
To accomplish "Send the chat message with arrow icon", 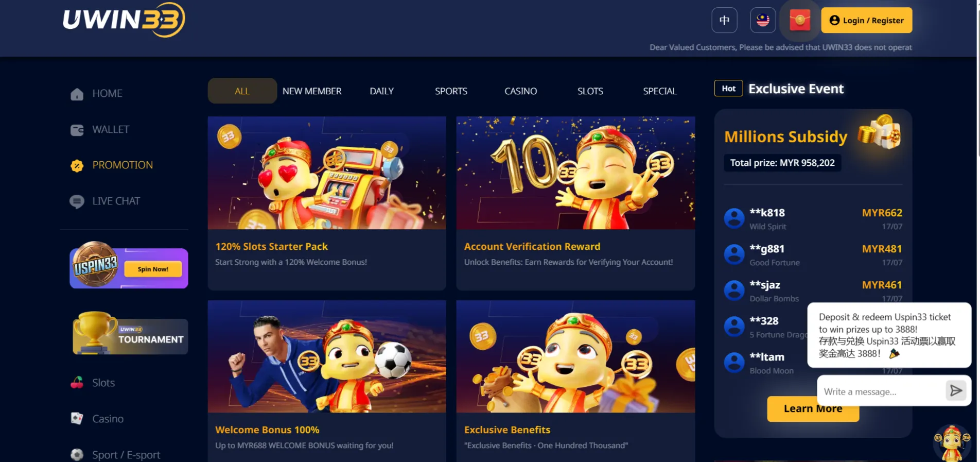I will [x=955, y=391].
